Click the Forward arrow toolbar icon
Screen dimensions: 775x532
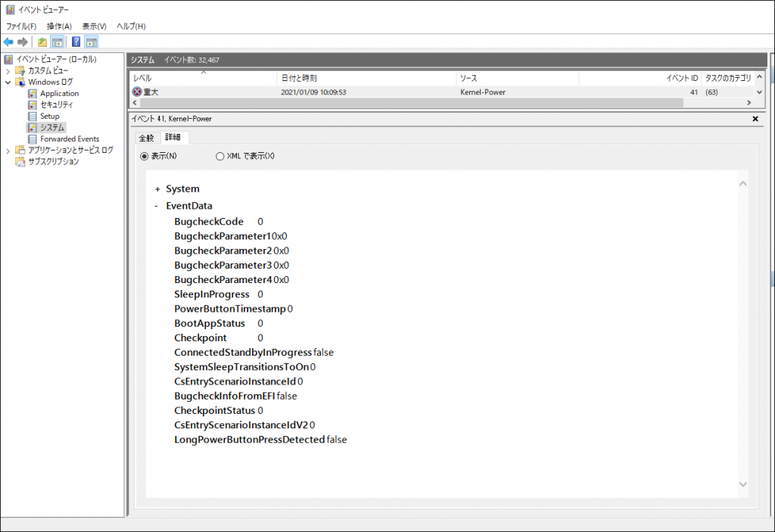click(22, 42)
